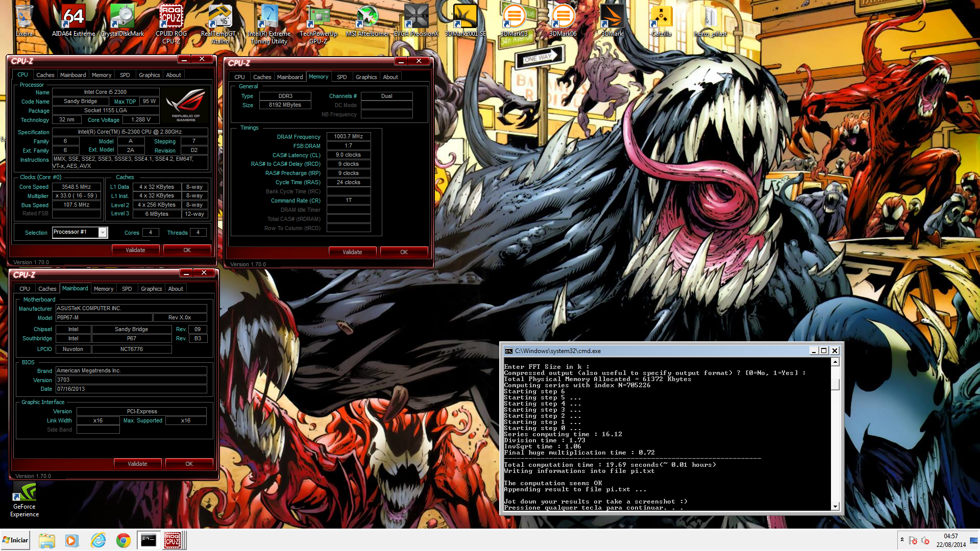Click the memory Size field 8192 MBytes
This screenshot has height=551, width=980.
pyautogui.click(x=285, y=105)
